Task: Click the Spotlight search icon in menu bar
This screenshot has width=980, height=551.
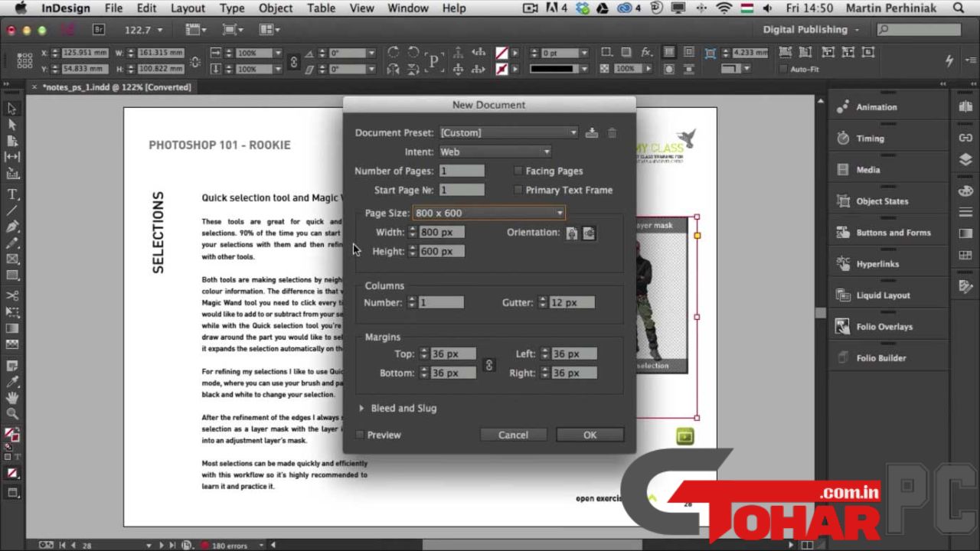Action: click(959, 8)
